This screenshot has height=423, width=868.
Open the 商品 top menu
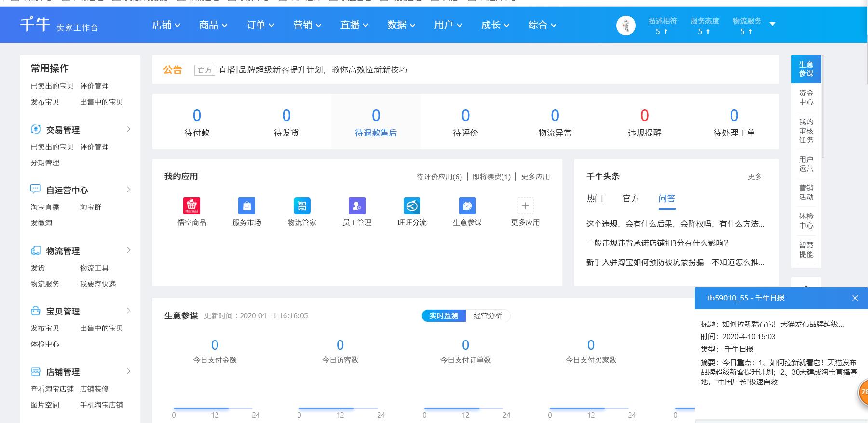click(213, 25)
